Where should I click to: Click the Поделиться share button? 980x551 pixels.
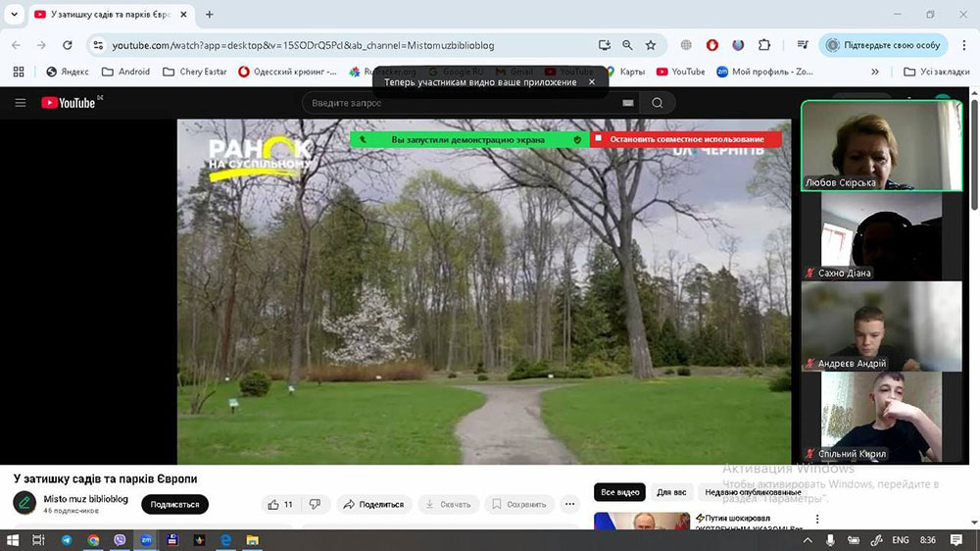click(373, 504)
